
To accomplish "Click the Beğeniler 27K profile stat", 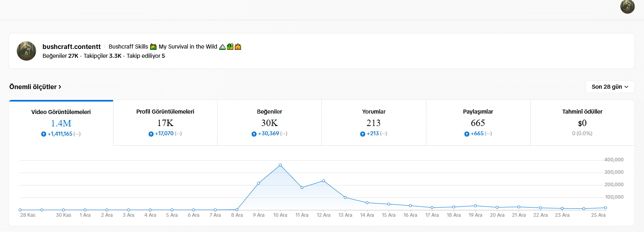I will click(x=61, y=56).
